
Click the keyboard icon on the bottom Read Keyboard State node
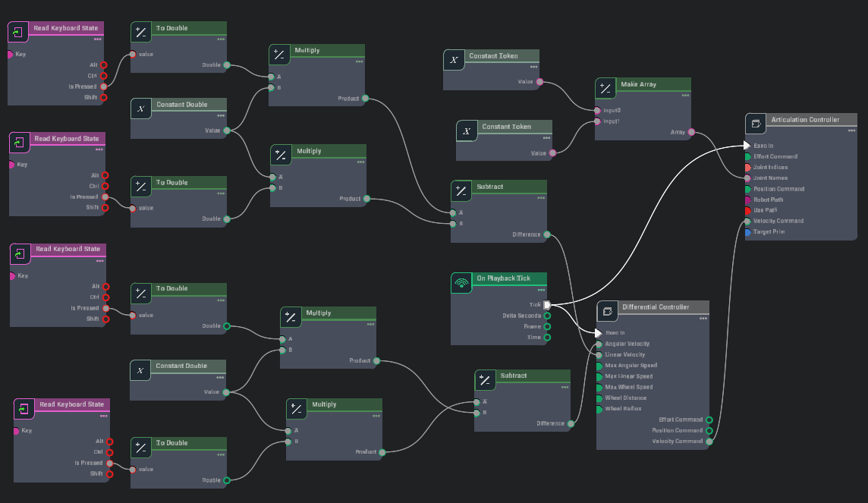pos(23,408)
